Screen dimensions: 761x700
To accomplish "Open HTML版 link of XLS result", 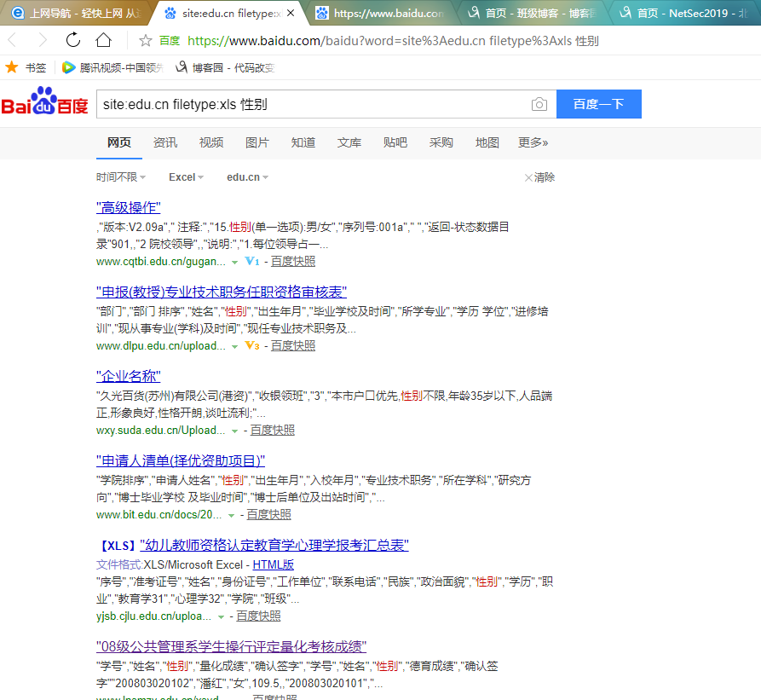I will click(274, 565).
